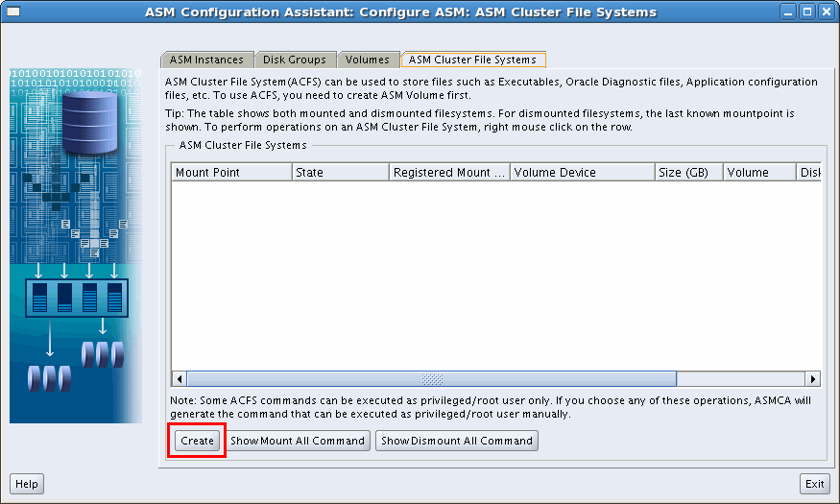Click Show Dismount All Command button
840x504 pixels.
[457, 441]
